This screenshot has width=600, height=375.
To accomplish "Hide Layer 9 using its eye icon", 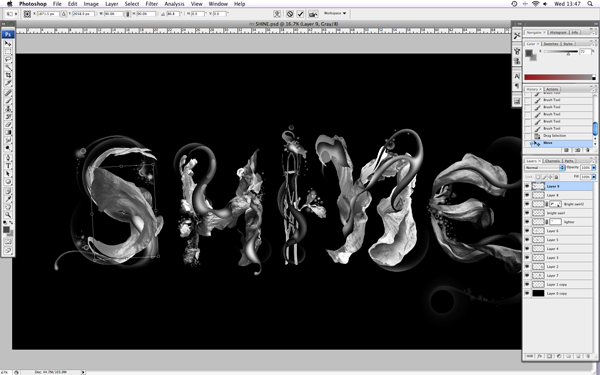I will pos(527,186).
